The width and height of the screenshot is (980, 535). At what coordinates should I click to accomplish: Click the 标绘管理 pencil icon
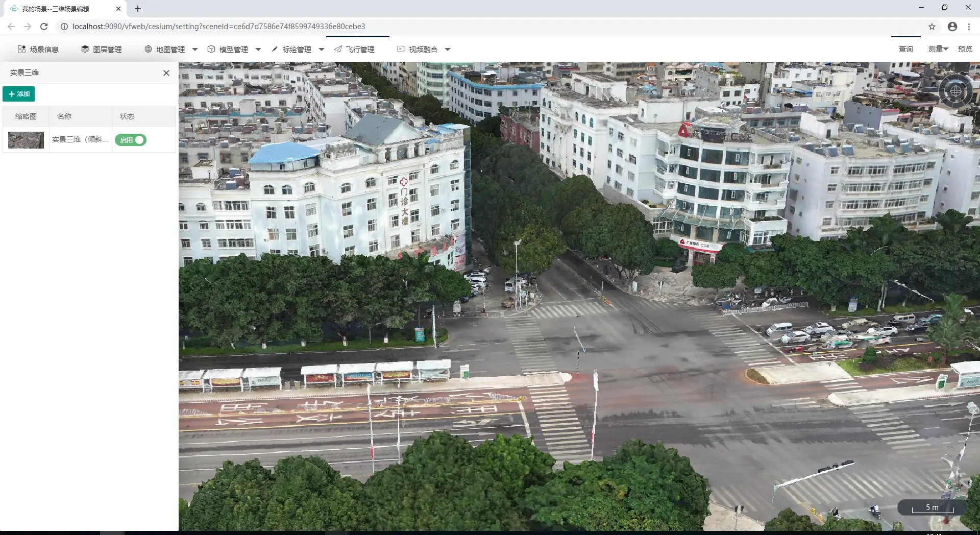(x=275, y=50)
